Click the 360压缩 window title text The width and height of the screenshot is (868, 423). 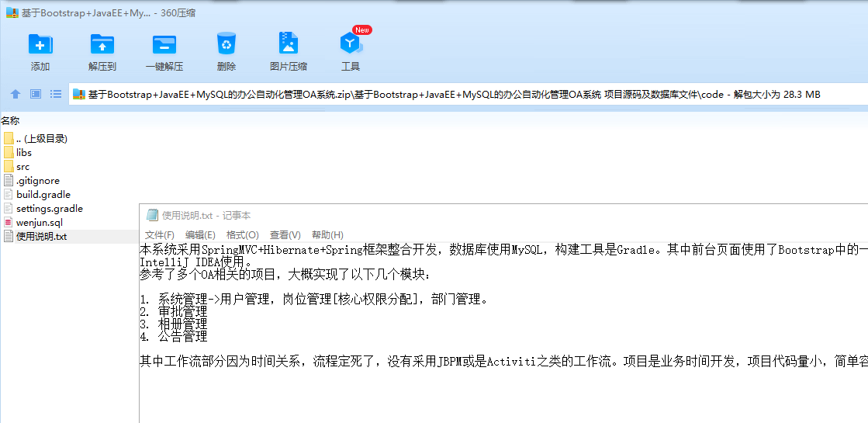pos(108,13)
